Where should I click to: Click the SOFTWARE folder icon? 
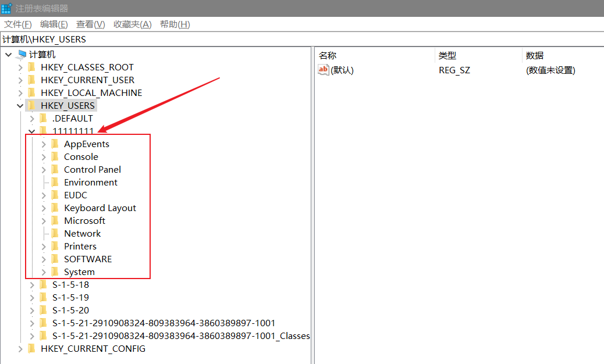[55, 259]
